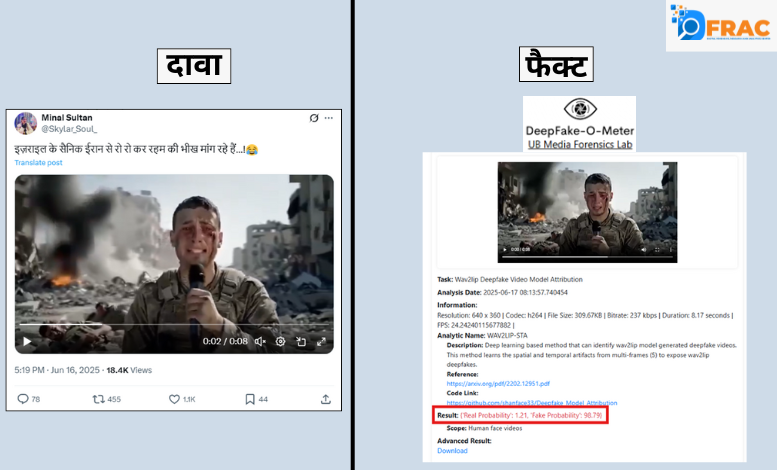Click the reply icon with 78
Screen dimensions: 777x470
click(x=23, y=399)
